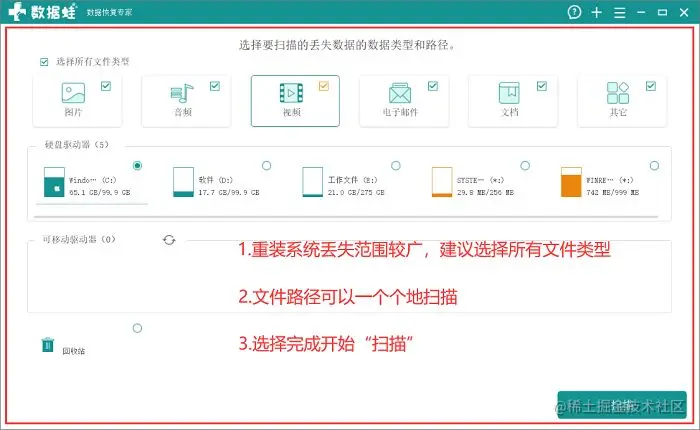Click the help question mark icon
The width and height of the screenshot is (700, 430).
click(574, 12)
